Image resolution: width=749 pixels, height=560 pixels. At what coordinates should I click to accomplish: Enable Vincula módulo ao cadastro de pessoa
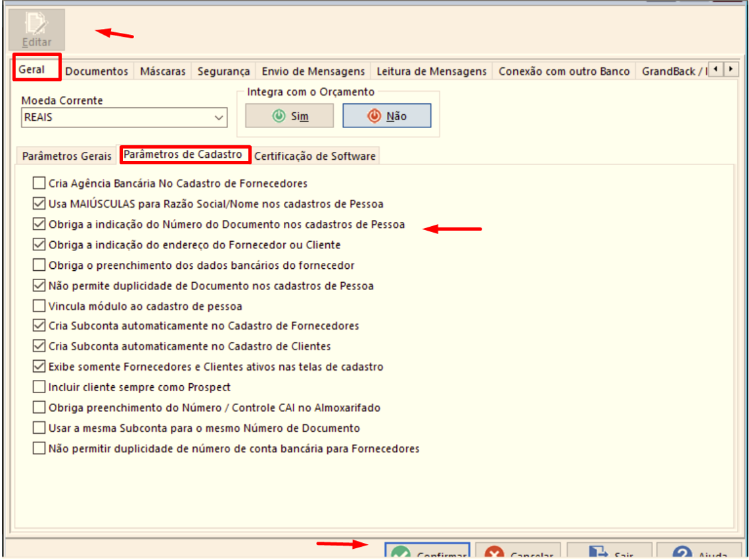click(x=39, y=306)
